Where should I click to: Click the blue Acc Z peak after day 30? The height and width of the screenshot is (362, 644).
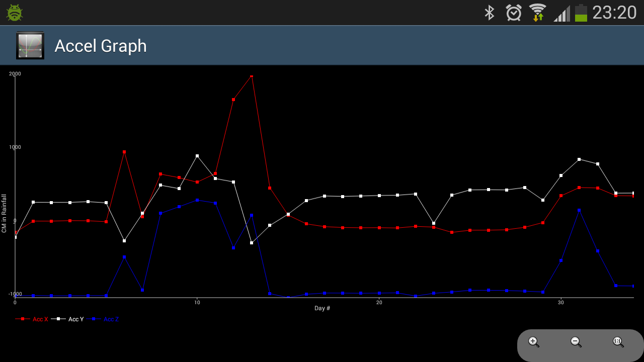click(579, 210)
